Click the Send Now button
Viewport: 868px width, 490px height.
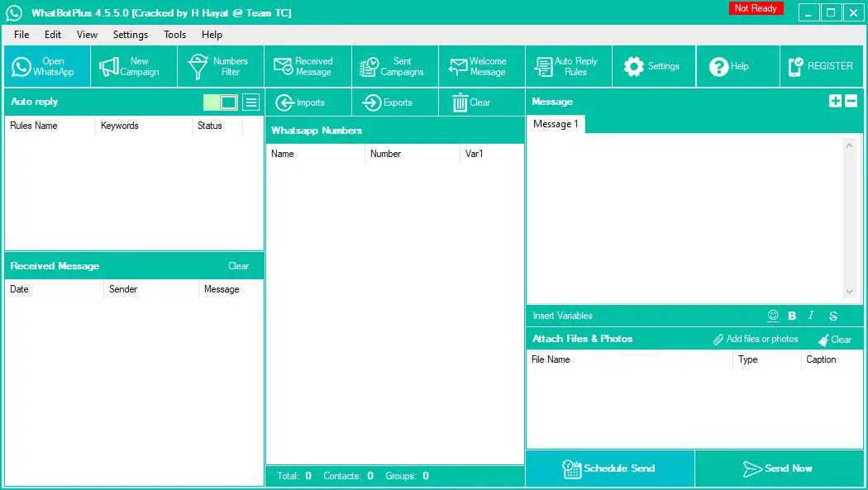click(x=778, y=469)
